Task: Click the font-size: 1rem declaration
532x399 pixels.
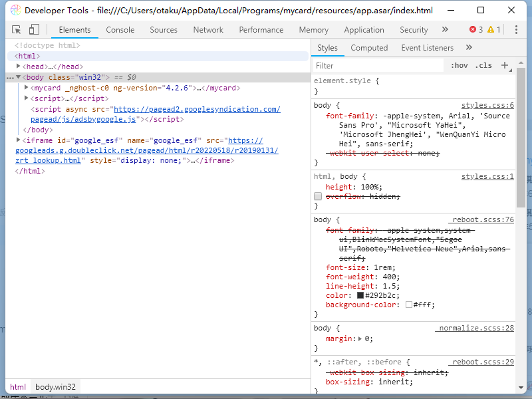Action: pyautogui.click(x=360, y=267)
